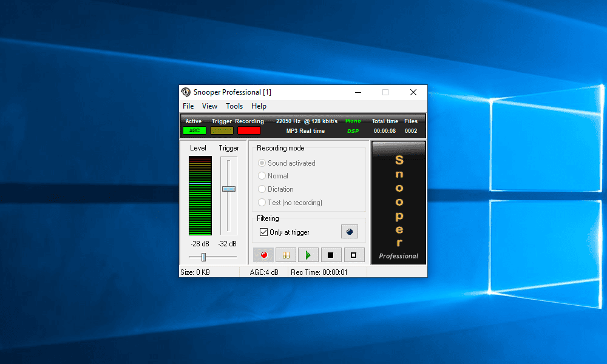Click the Snooper Professional logo panel

(x=399, y=203)
